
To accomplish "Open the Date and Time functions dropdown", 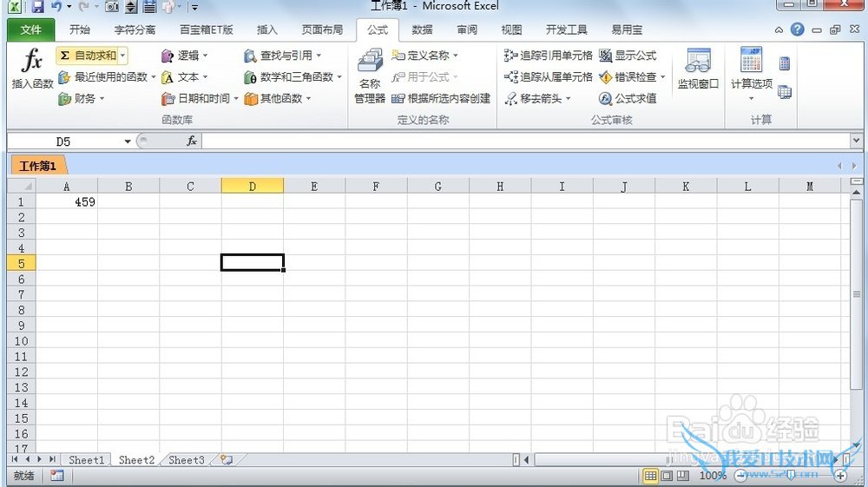I will [200, 98].
